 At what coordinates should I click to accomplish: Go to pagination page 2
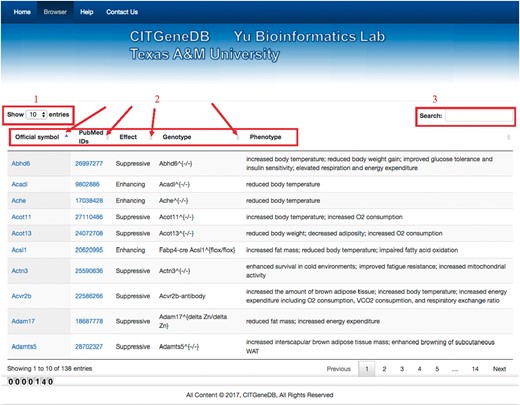[384, 369]
